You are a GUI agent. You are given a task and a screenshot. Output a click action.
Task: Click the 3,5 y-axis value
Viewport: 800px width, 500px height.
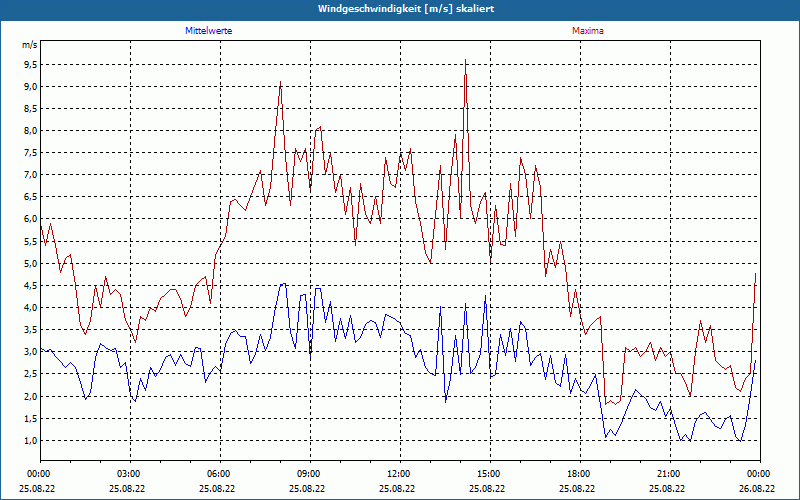pyautogui.click(x=31, y=330)
